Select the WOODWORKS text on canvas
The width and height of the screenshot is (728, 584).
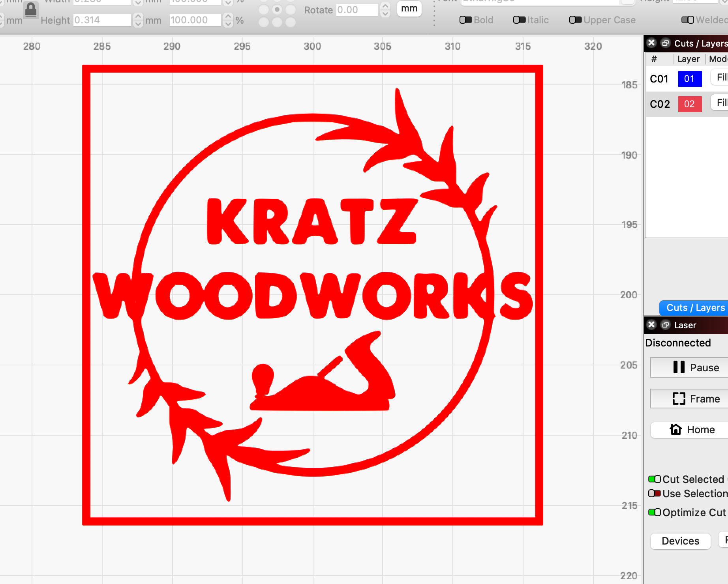[x=313, y=295]
